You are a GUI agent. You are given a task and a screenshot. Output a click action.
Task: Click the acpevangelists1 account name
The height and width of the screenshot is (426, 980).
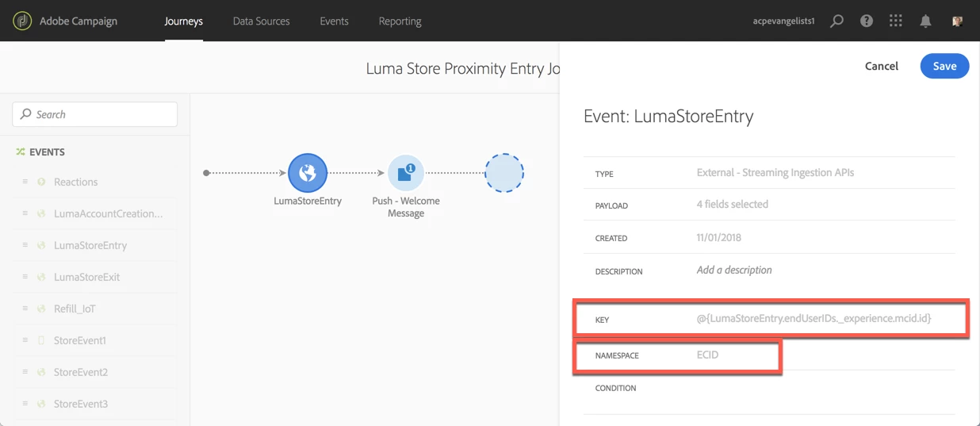click(783, 21)
